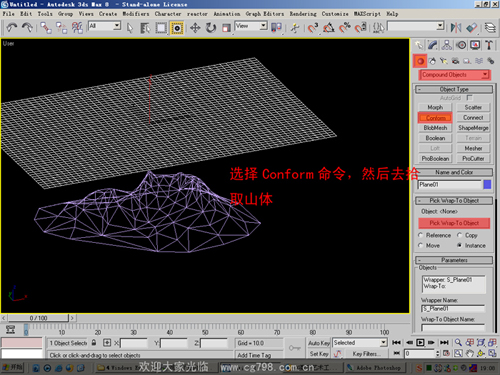
Task: Collapse the Parameters rollout
Action: click(x=454, y=260)
